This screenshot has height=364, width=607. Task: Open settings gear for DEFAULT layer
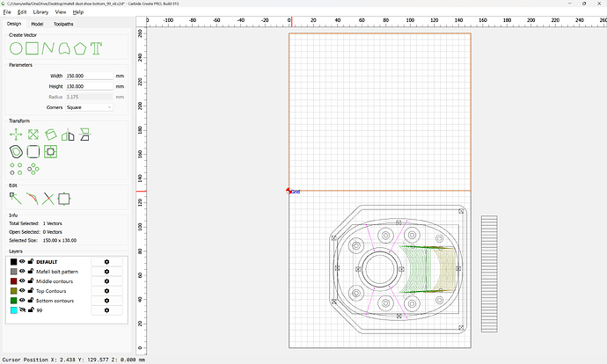(106, 262)
